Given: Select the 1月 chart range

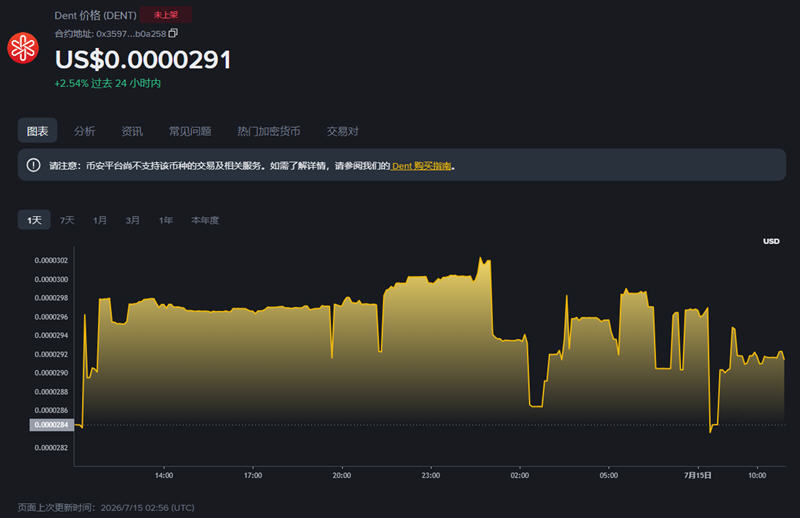Looking at the screenshot, I should pyautogui.click(x=99, y=220).
